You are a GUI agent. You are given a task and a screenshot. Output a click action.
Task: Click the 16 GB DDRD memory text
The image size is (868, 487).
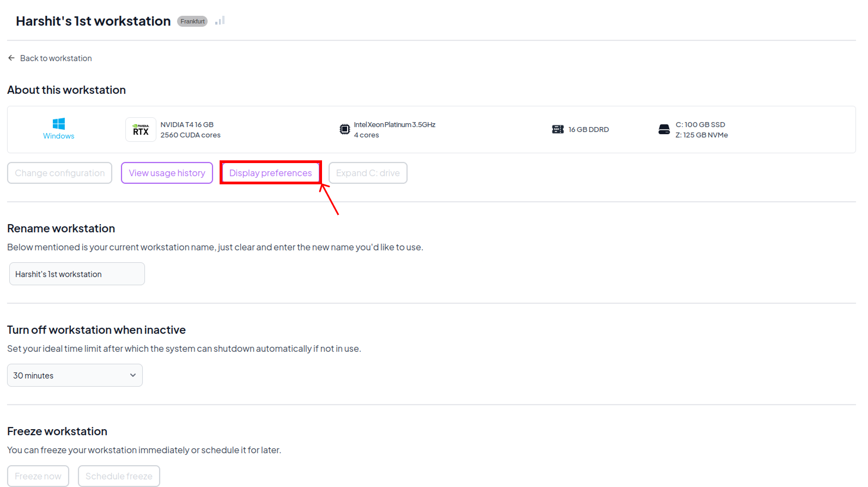point(588,130)
